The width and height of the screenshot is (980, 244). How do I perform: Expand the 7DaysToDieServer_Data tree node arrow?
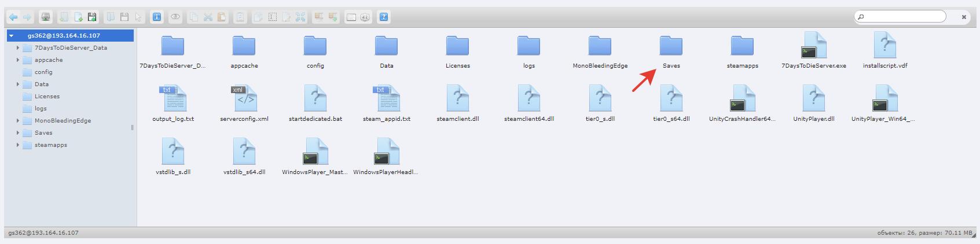pyautogui.click(x=18, y=47)
